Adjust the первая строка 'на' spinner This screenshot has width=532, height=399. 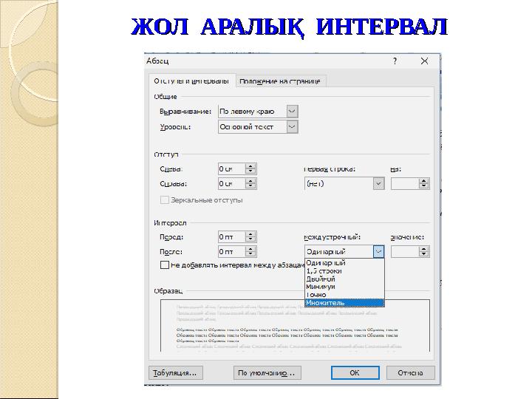pos(423,183)
